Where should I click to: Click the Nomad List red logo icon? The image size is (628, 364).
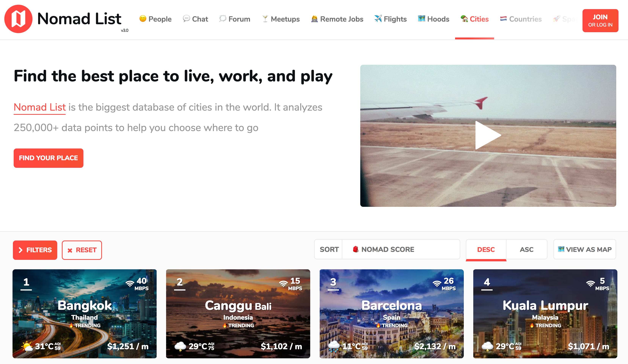pyautogui.click(x=18, y=19)
